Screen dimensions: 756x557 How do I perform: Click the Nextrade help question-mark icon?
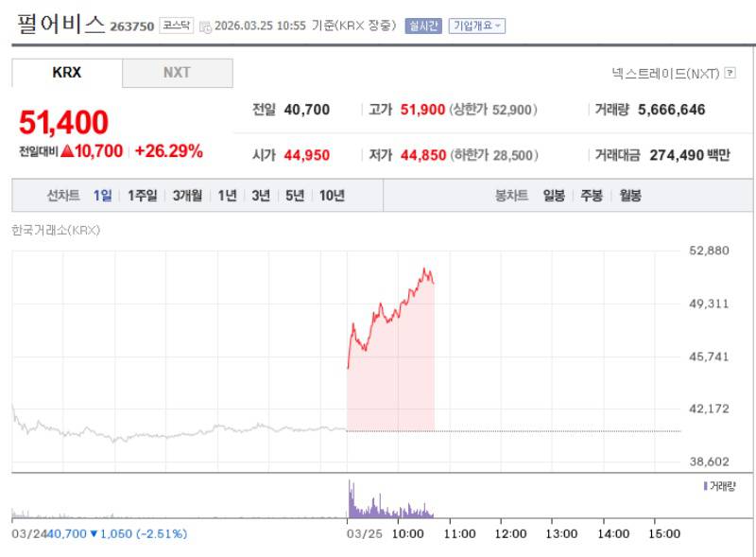(730, 73)
